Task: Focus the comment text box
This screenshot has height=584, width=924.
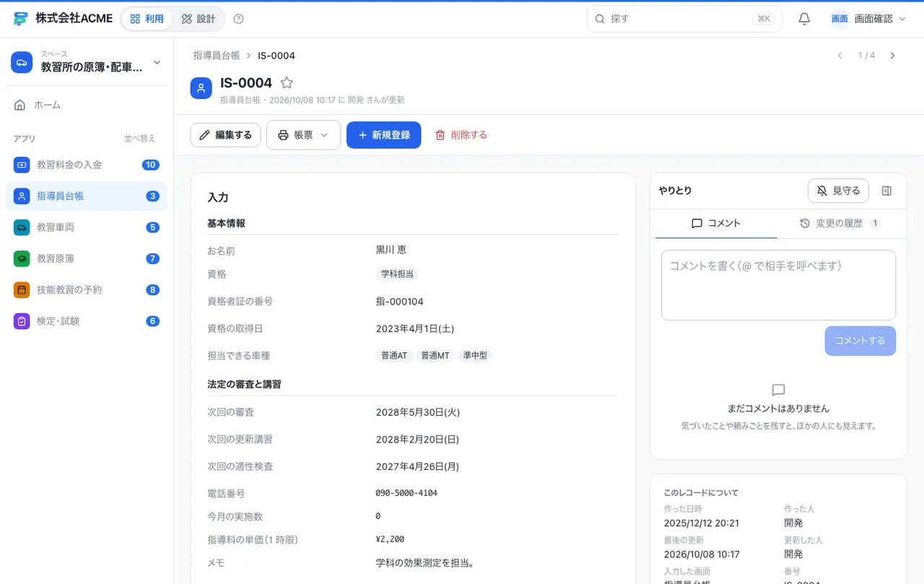Action: click(778, 285)
